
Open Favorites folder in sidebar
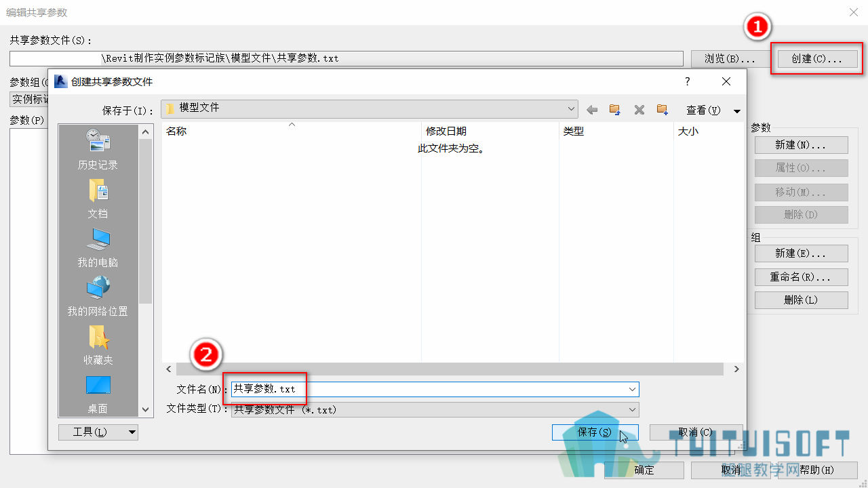coord(98,345)
